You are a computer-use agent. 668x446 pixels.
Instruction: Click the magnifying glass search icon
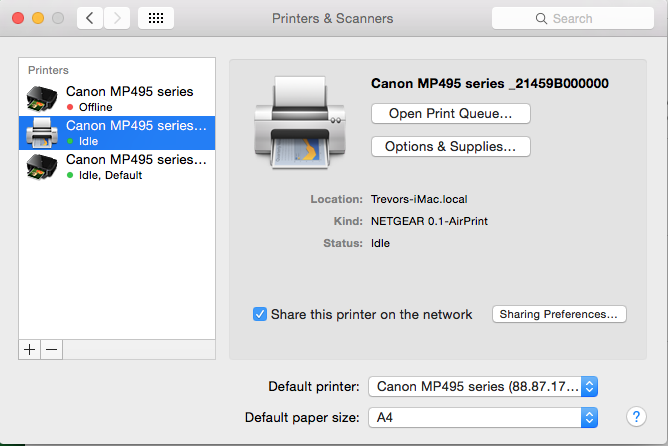tap(542, 18)
